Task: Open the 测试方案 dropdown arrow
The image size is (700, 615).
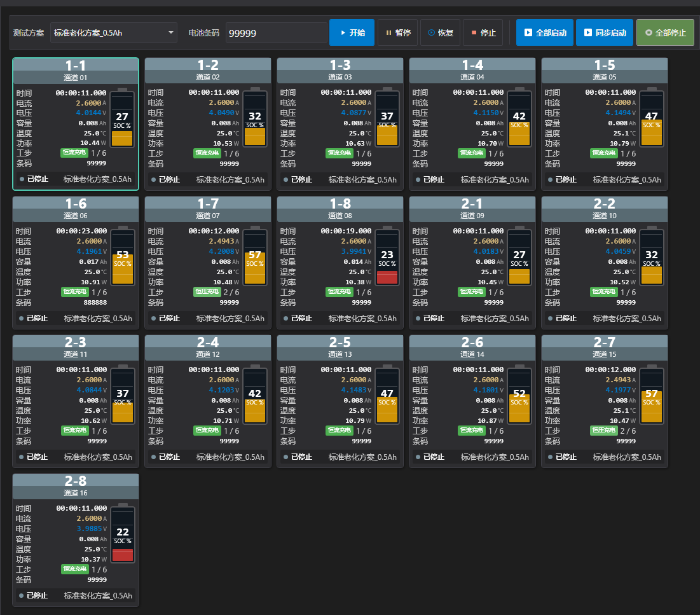Action: click(170, 32)
